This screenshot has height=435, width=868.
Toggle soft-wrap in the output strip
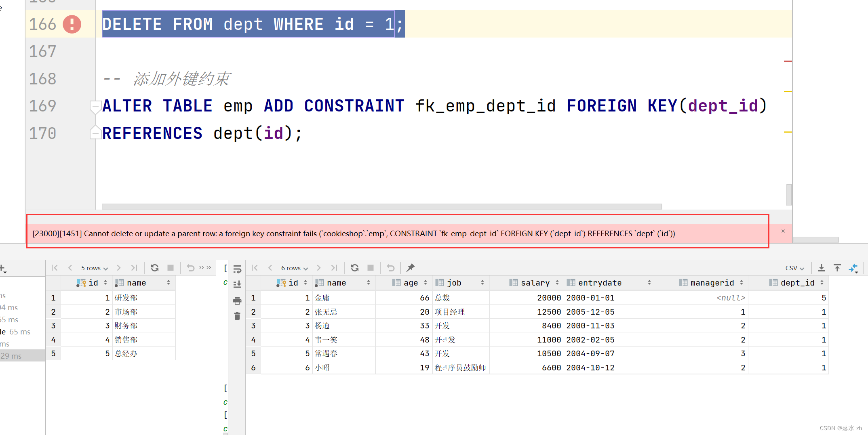237,269
